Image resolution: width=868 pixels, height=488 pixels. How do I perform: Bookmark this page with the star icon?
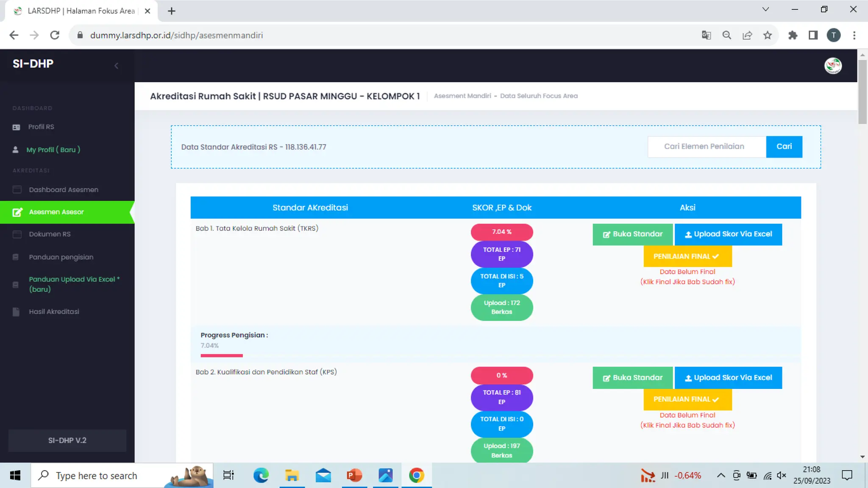click(x=767, y=35)
